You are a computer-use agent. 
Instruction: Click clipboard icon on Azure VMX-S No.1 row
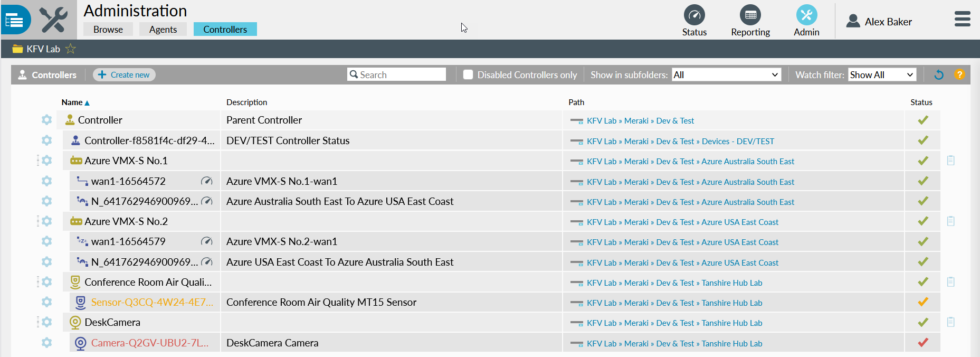click(950, 161)
